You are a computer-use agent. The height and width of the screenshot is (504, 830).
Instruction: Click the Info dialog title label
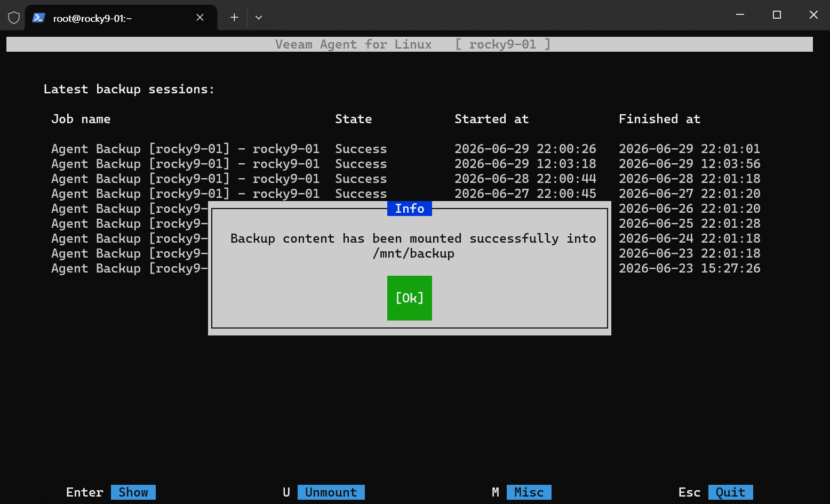(410, 209)
